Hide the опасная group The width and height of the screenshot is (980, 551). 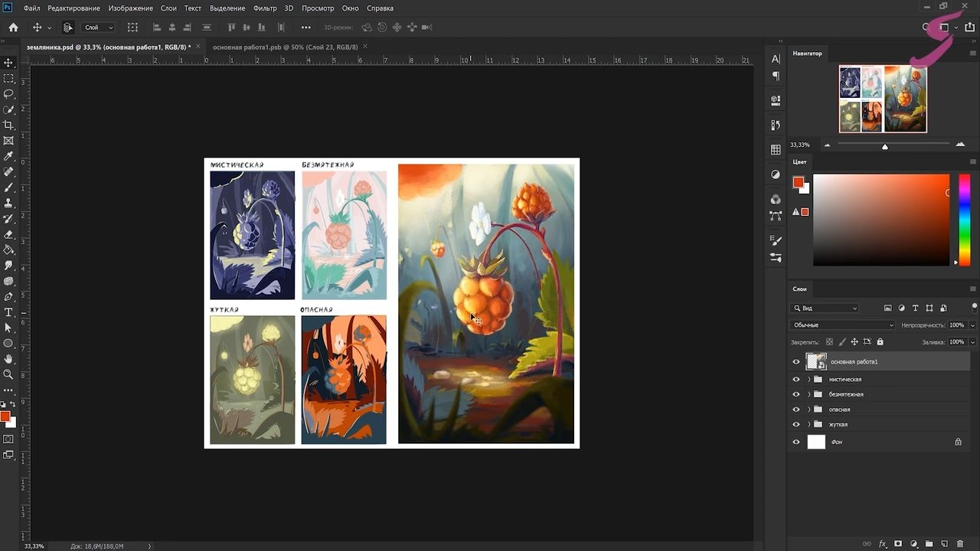tap(796, 409)
